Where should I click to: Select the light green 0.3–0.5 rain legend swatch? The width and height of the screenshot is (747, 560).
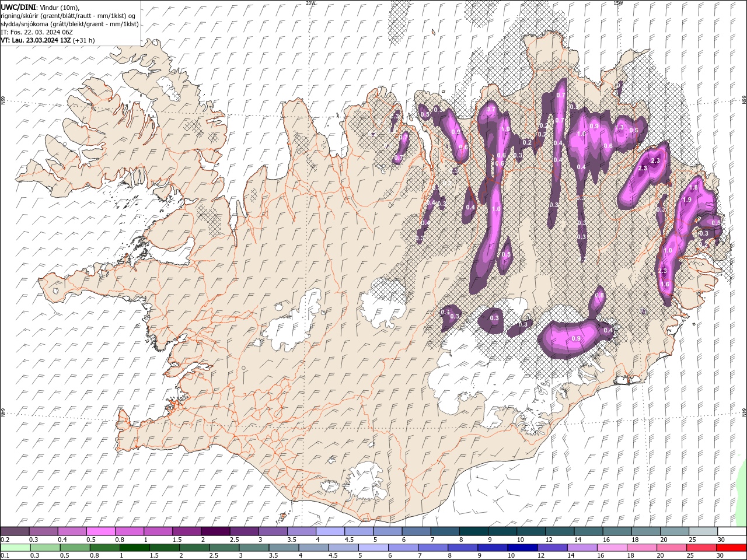(x=46, y=548)
